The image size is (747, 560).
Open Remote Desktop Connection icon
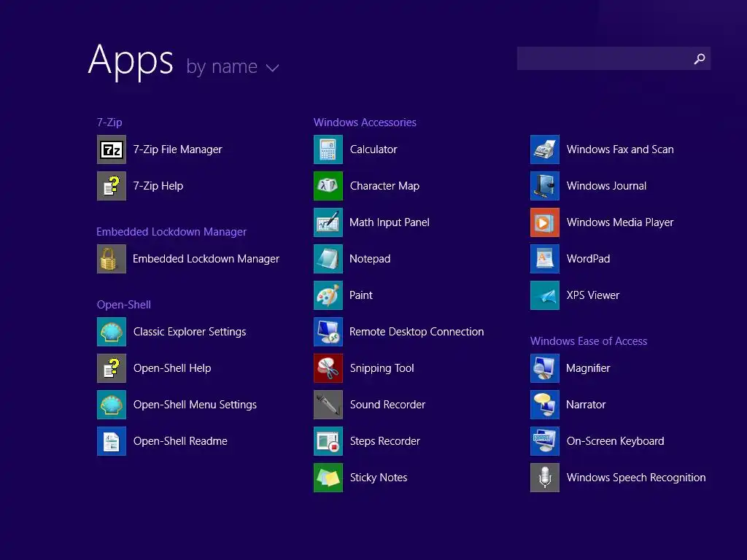point(328,332)
